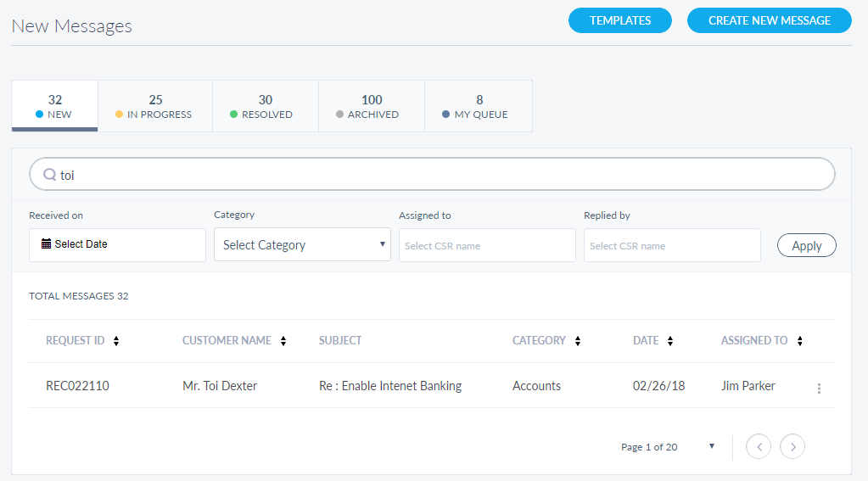The height and width of the screenshot is (481, 868).
Task: Sort by Customer Name column arrows
Action: coord(283,341)
